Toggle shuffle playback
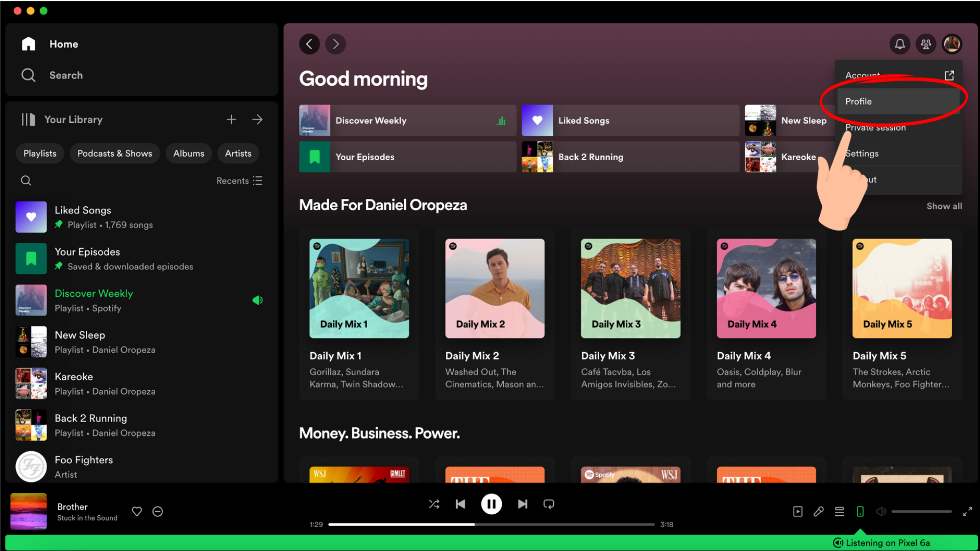The image size is (980, 551). (x=434, y=504)
